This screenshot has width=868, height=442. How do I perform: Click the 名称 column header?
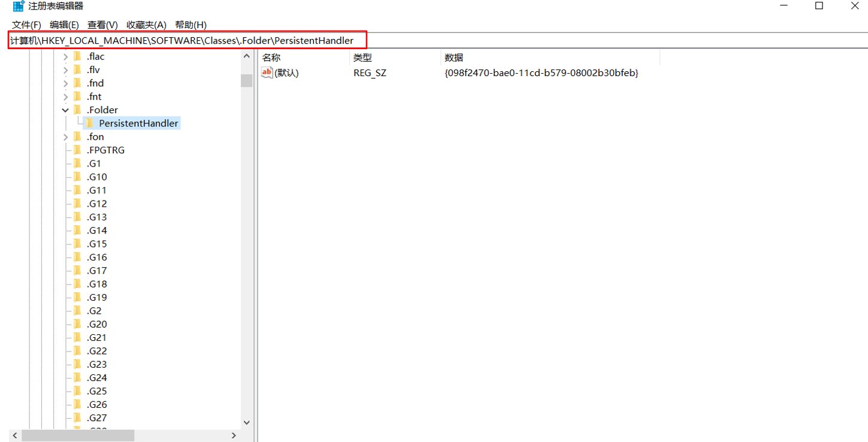tap(304, 57)
